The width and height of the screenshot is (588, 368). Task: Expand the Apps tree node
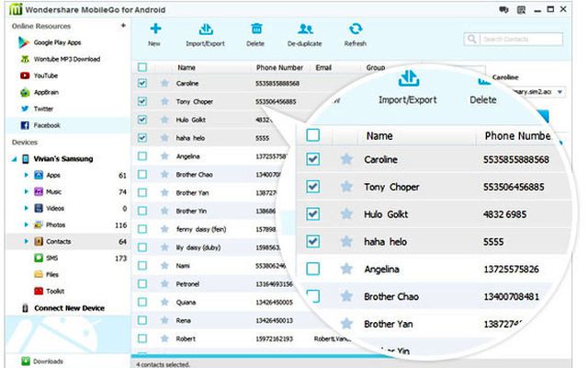click(27, 175)
